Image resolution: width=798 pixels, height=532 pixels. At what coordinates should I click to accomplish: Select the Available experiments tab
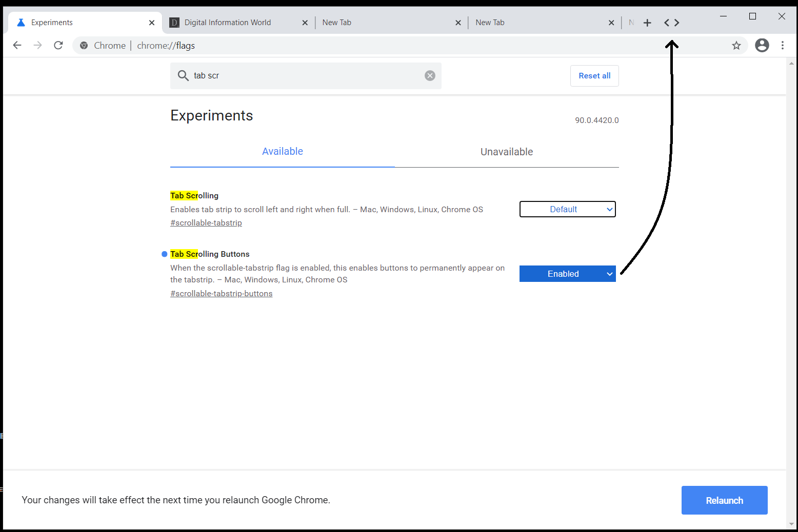point(283,151)
